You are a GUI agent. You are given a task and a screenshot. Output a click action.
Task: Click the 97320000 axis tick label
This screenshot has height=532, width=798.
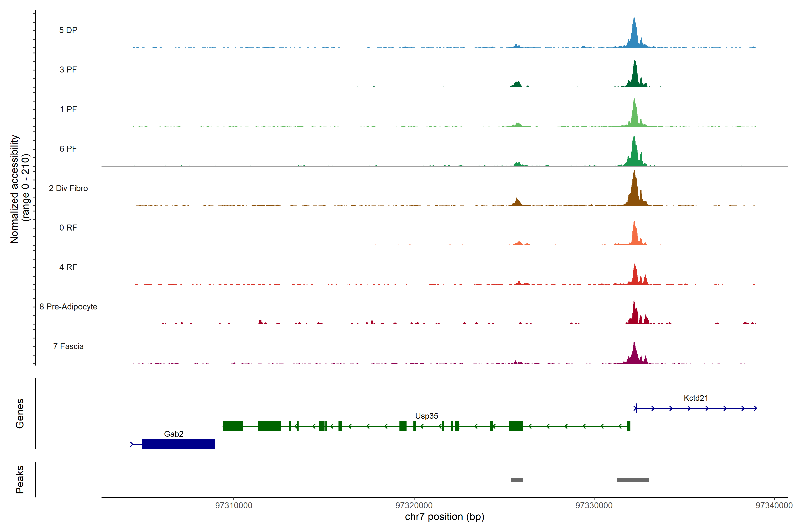tap(414, 505)
